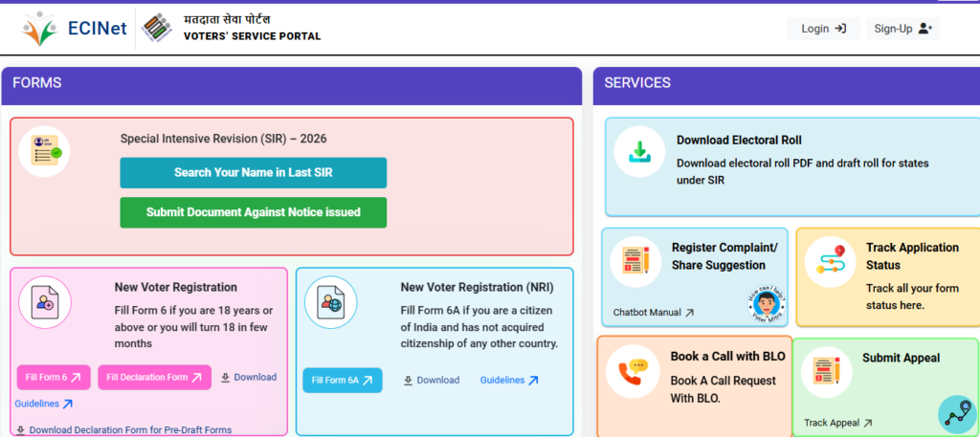Click the floating map route button
980x437 pixels.
(x=957, y=414)
